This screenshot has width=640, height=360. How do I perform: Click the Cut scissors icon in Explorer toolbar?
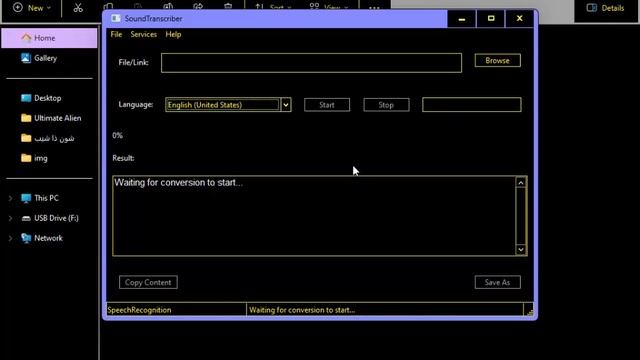coord(78,8)
